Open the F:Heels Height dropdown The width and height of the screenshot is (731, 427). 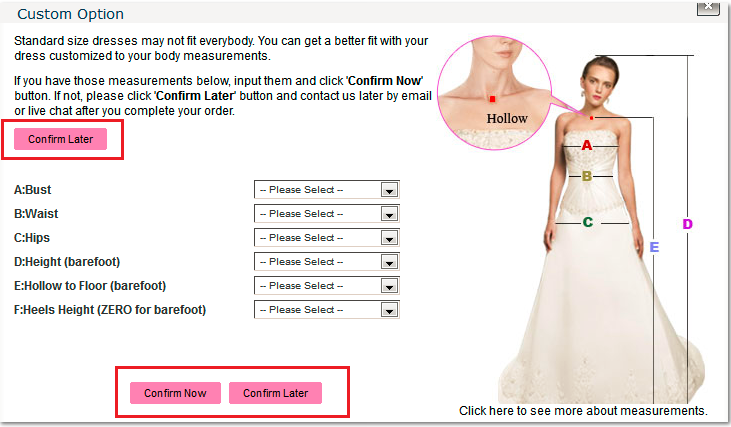click(x=326, y=310)
